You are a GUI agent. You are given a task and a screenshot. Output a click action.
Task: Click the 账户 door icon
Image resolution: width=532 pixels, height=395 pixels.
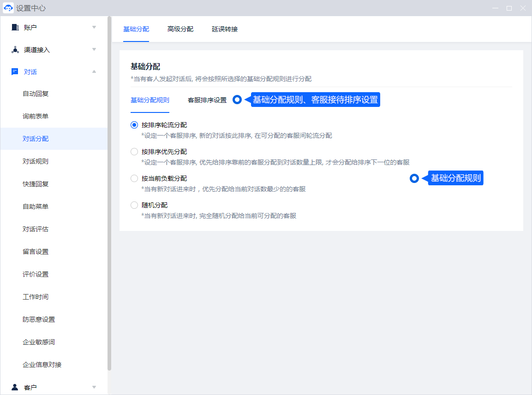pos(15,27)
